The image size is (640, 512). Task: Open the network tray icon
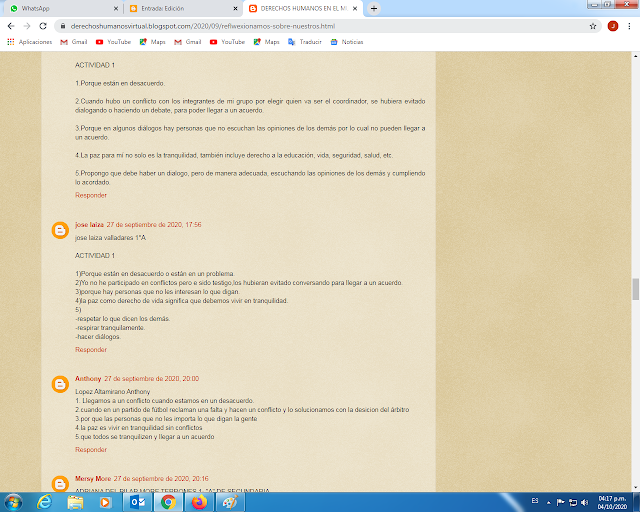point(573,503)
